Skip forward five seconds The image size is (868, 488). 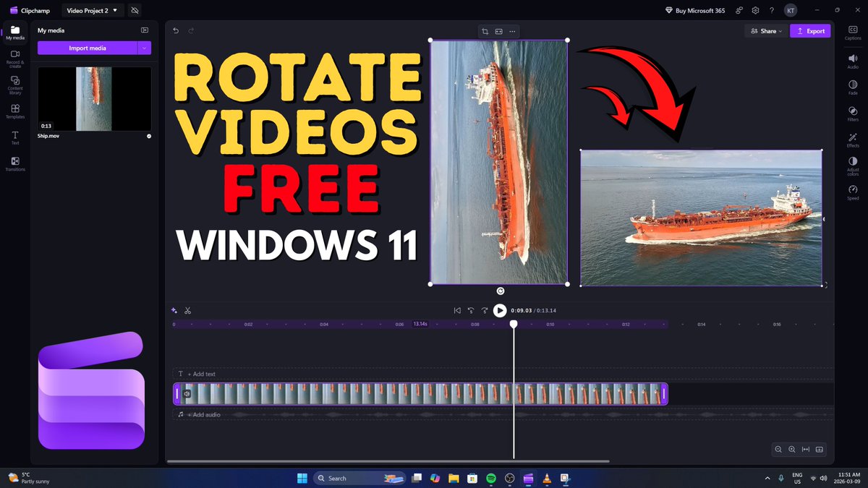(x=485, y=310)
